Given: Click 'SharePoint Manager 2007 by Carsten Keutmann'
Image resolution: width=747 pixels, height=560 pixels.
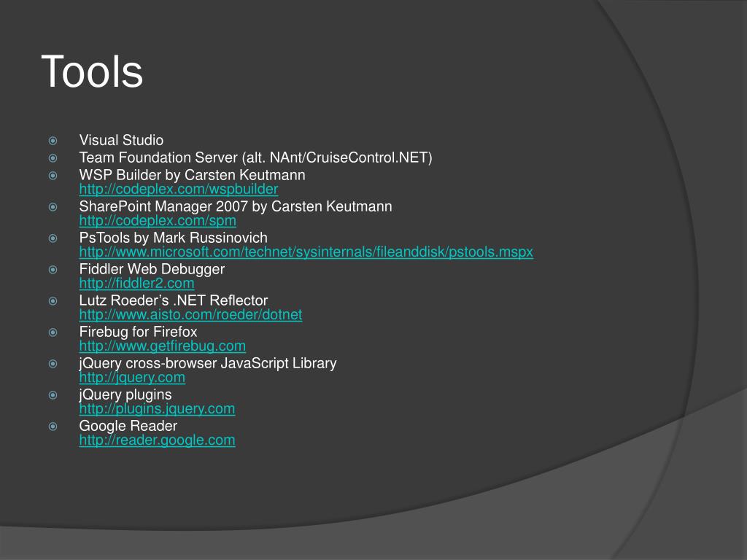Looking at the screenshot, I should (236, 206).
